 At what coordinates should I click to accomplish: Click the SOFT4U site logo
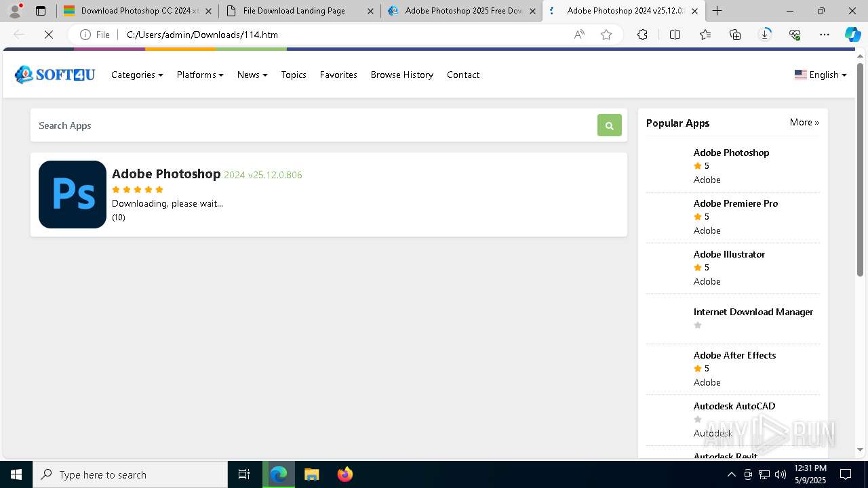pos(55,75)
